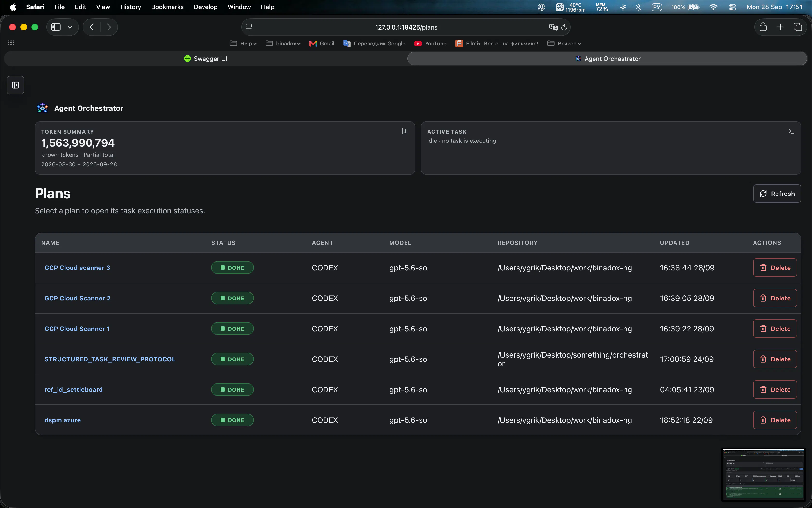Expand Safari sidebar options chevron
This screenshot has height=508, width=812.
tap(70, 27)
